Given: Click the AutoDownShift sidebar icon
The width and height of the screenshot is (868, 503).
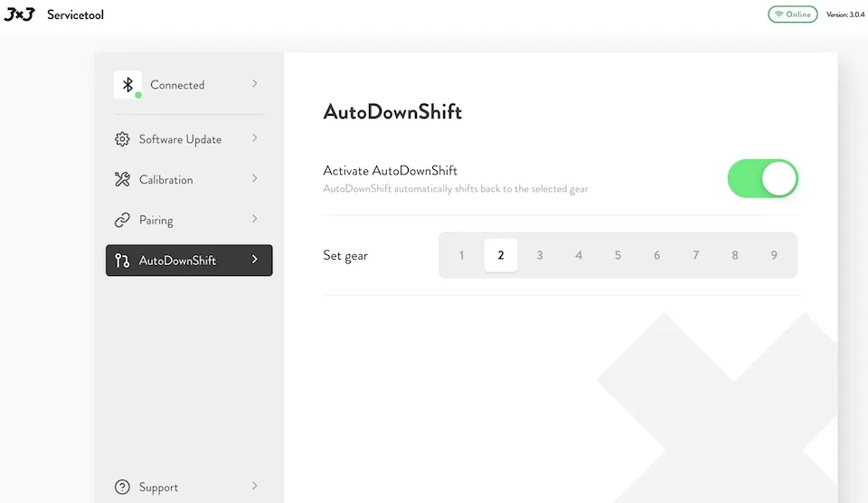Looking at the screenshot, I should (122, 261).
